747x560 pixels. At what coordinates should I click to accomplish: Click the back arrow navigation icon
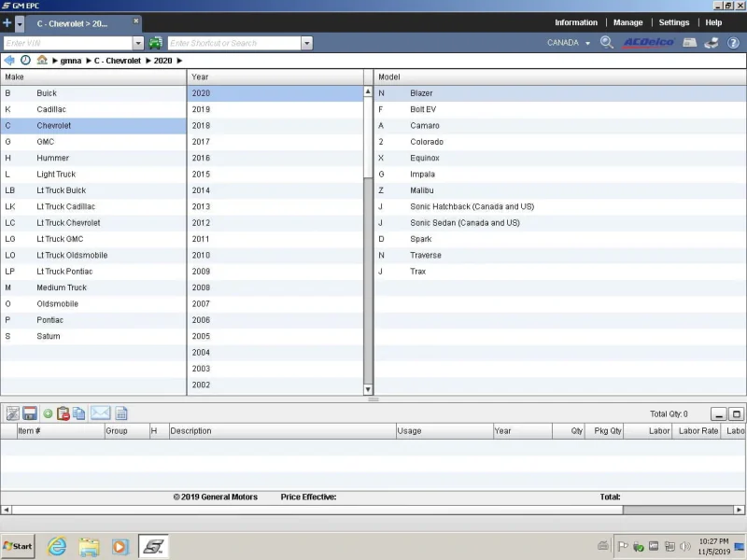(x=9, y=61)
